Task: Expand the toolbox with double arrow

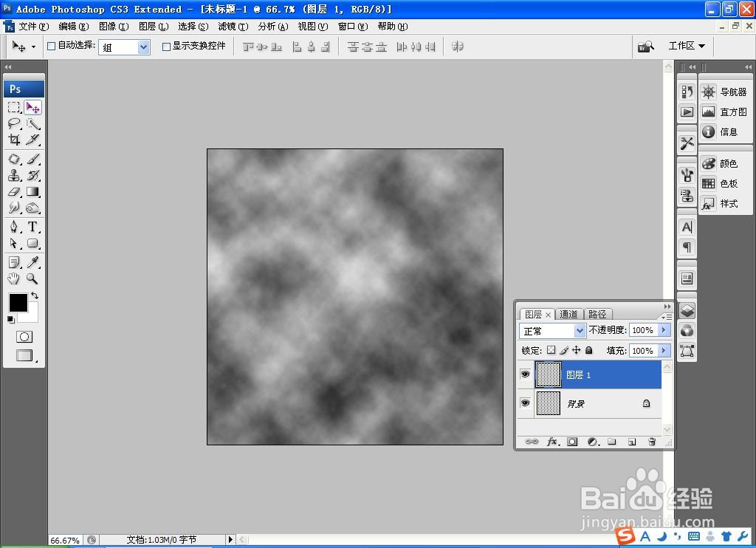Action: click(7, 66)
